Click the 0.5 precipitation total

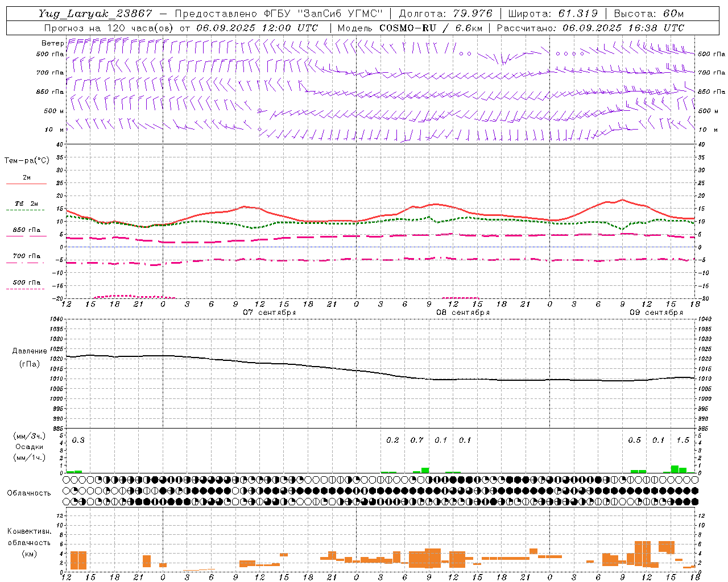coord(634,440)
